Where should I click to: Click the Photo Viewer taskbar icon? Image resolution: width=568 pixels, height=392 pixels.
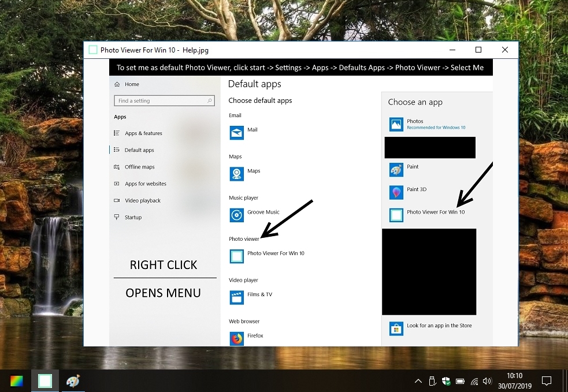click(x=45, y=381)
